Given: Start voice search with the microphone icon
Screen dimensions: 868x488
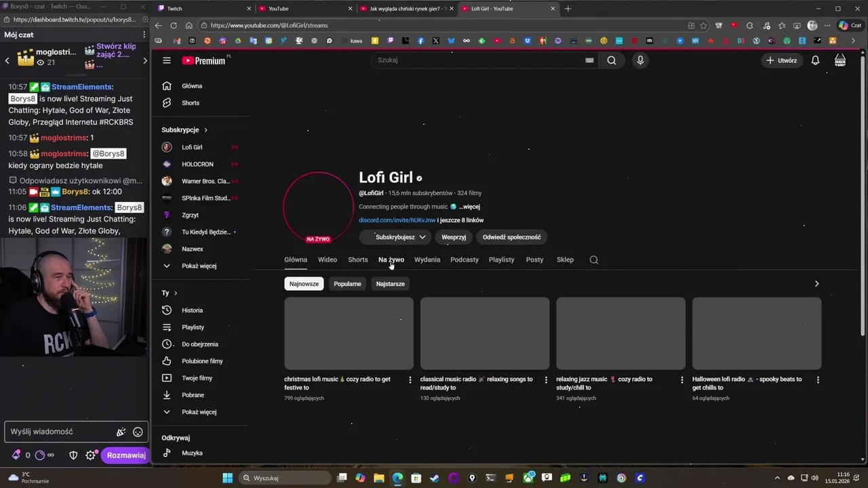Looking at the screenshot, I should pyautogui.click(x=640, y=60).
